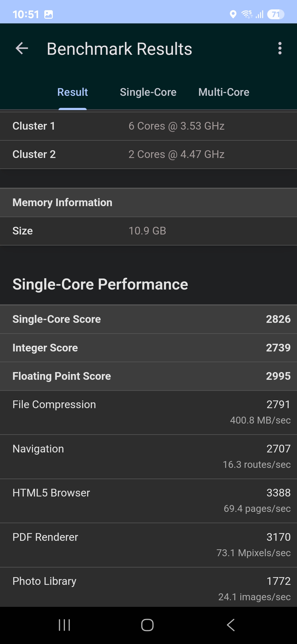
Task: Open the three-dot overflow menu
Action: click(x=280, y=48)
